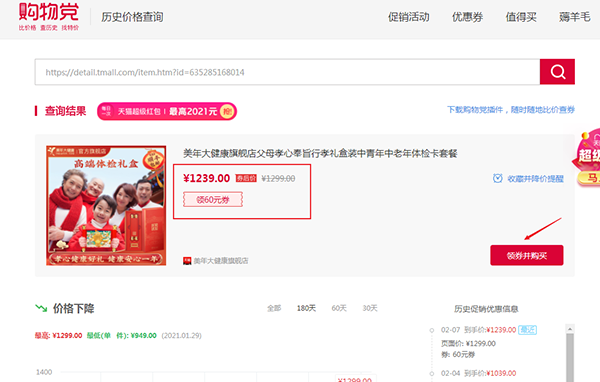Click the (2021.01.29) date text
The height and width of the screenshot is (382, 600).
tap(181, 336)
